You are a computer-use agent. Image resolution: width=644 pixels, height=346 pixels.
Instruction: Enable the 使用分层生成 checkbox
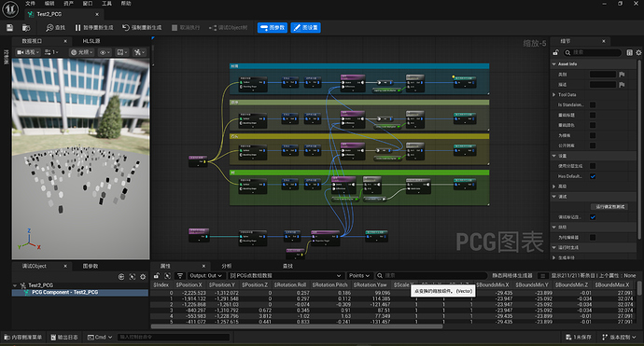593,166
